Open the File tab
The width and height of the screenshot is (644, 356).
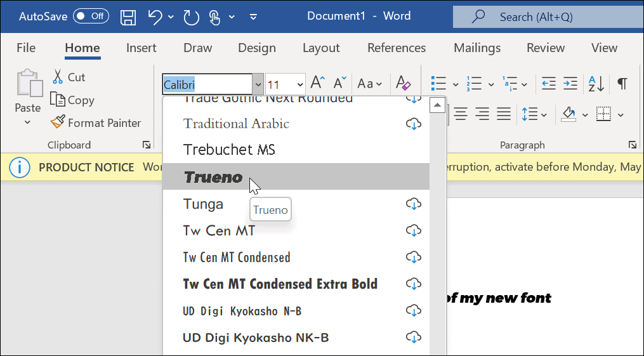point(26,48)
